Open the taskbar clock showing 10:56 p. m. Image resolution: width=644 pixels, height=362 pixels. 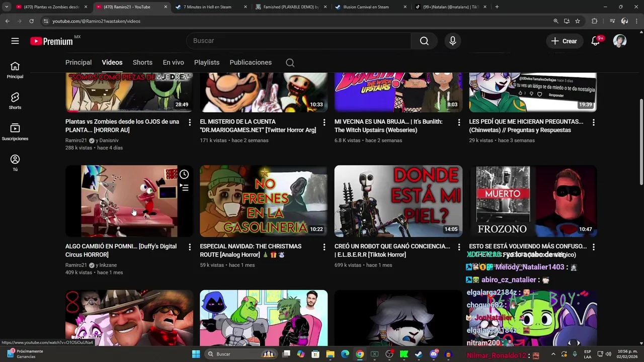point(627,354)
